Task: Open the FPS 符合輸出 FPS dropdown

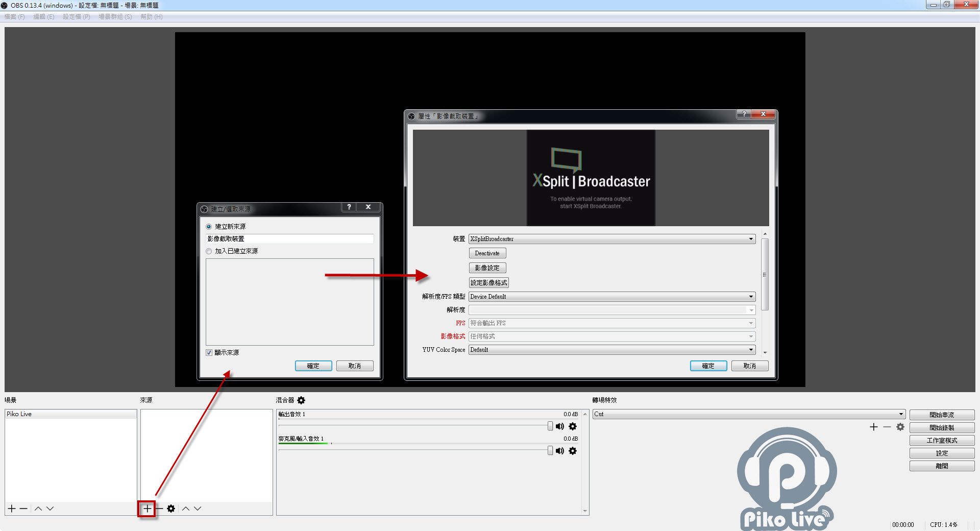Action: 612,323
